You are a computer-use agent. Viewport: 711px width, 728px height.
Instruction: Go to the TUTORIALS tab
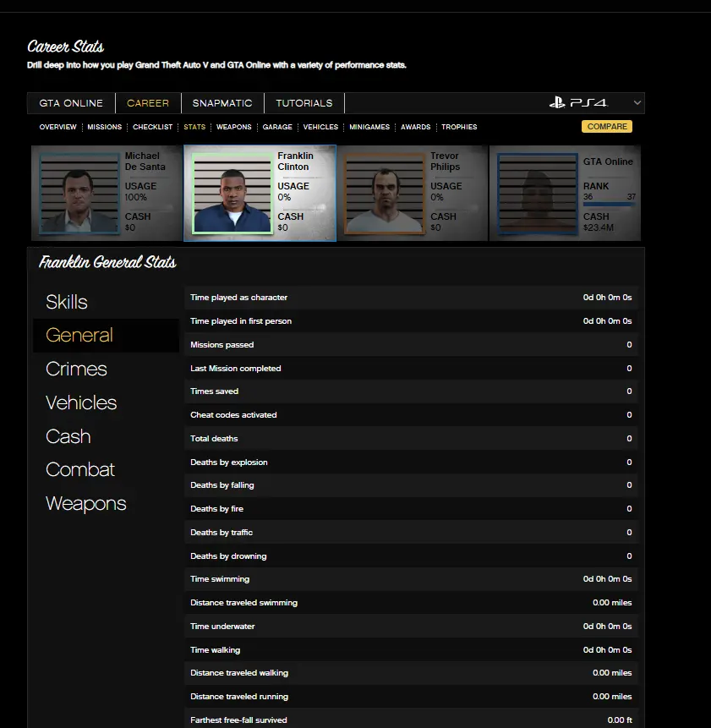[304, 103]
